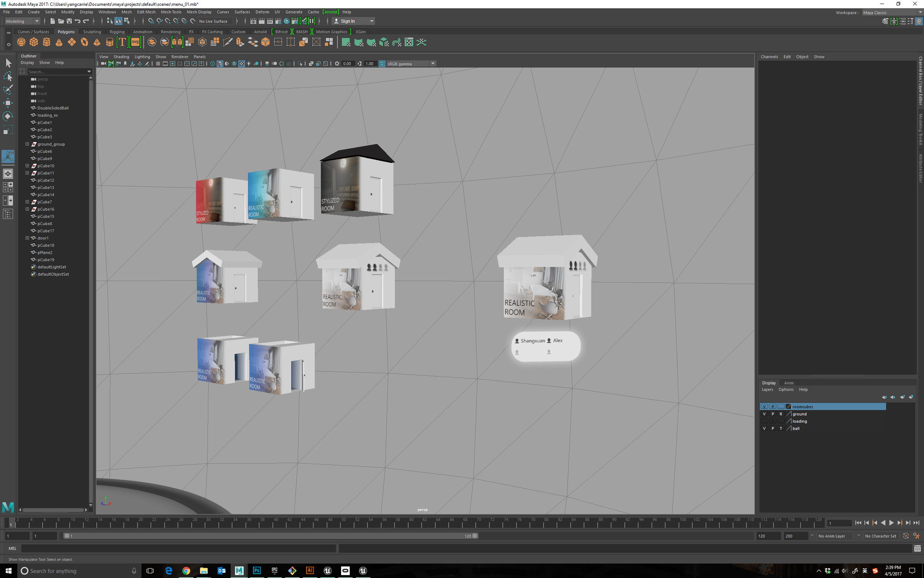Toggle T template state of ball layer
Viewport: 924px width, 578px height.
[781, 428]
